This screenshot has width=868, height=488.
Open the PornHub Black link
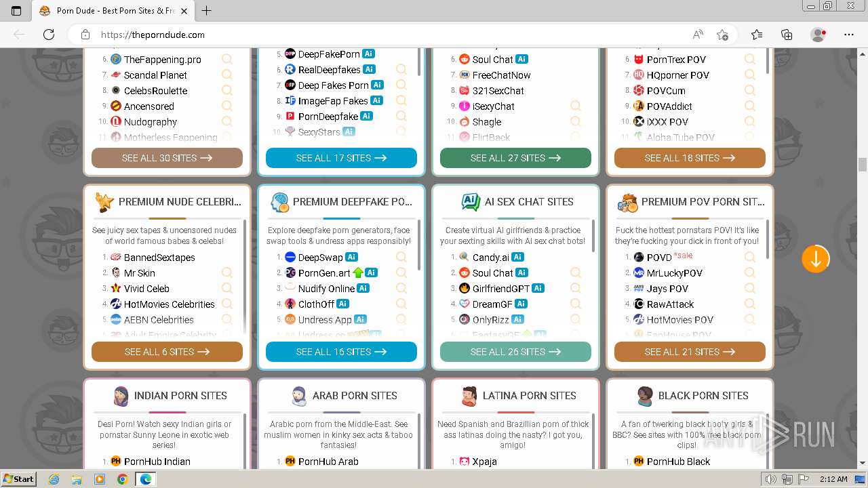[678, 462]
